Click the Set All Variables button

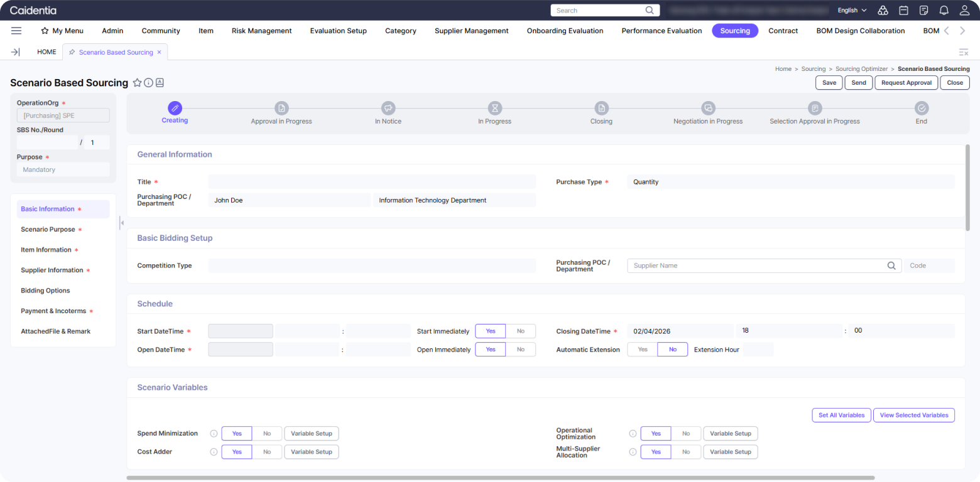[841, 415]
